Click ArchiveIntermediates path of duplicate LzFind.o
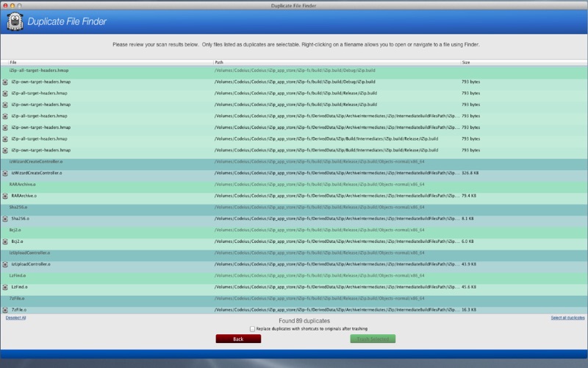This screenshot has width=588, height=368. [x=337, y=287]
